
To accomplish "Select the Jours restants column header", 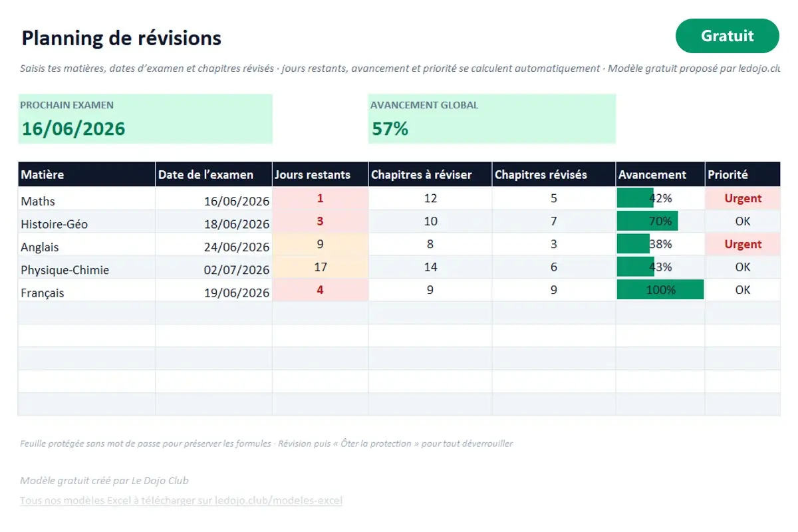I will point(321,174).
